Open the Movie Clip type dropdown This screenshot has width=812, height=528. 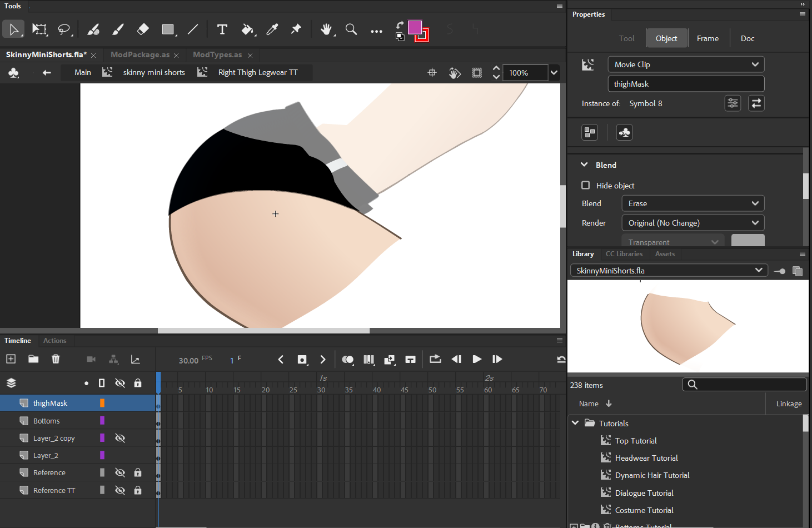tap(686, 64)
